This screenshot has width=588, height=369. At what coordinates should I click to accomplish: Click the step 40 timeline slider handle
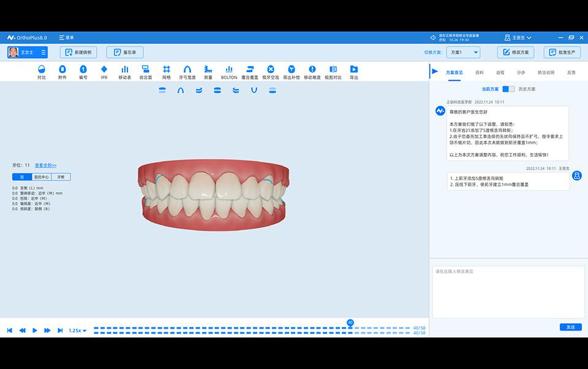coord(350,322)
